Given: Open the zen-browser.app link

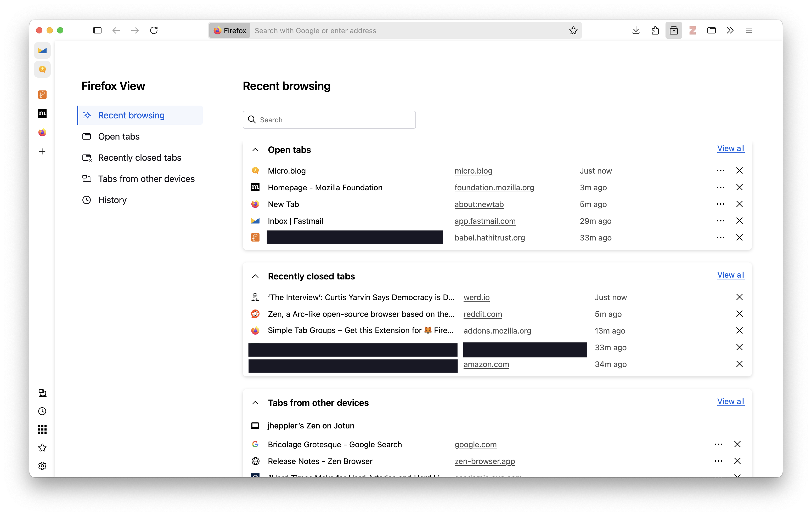Looking at the screenshot, I should click(x=484, y=461).
